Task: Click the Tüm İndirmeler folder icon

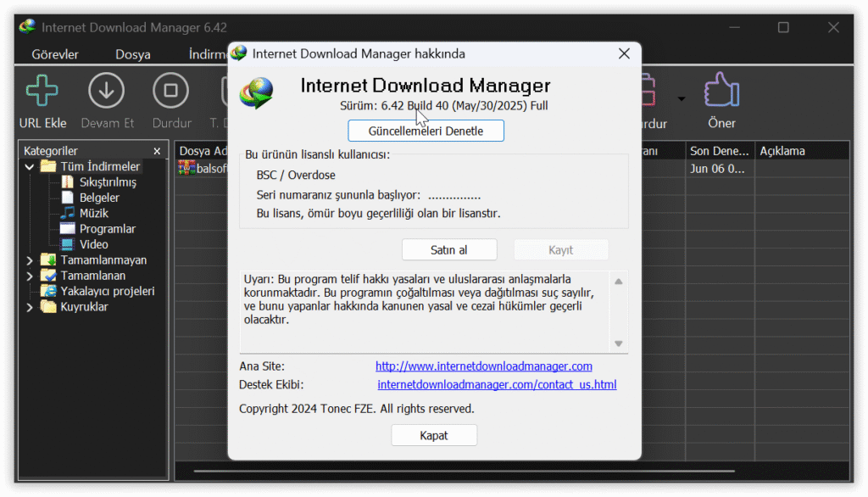Action: (48, 166)
